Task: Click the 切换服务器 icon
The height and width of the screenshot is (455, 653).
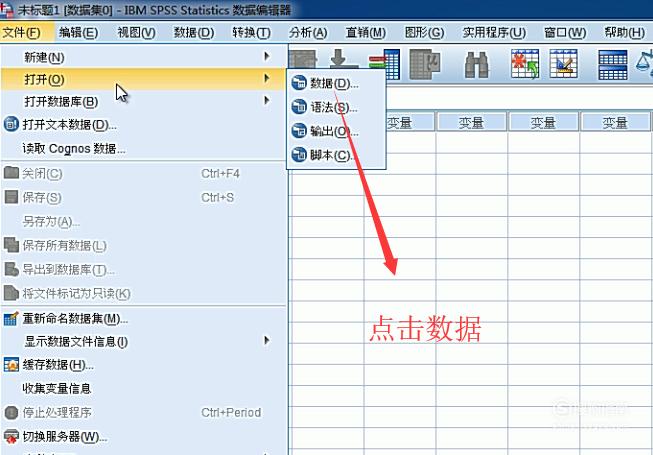Action: point(11,437)
